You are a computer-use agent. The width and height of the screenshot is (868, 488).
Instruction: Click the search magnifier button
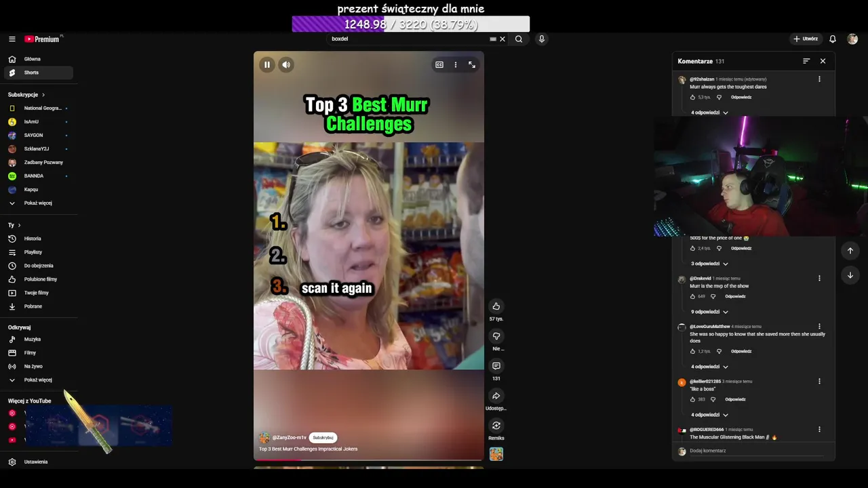pos(519,39)
